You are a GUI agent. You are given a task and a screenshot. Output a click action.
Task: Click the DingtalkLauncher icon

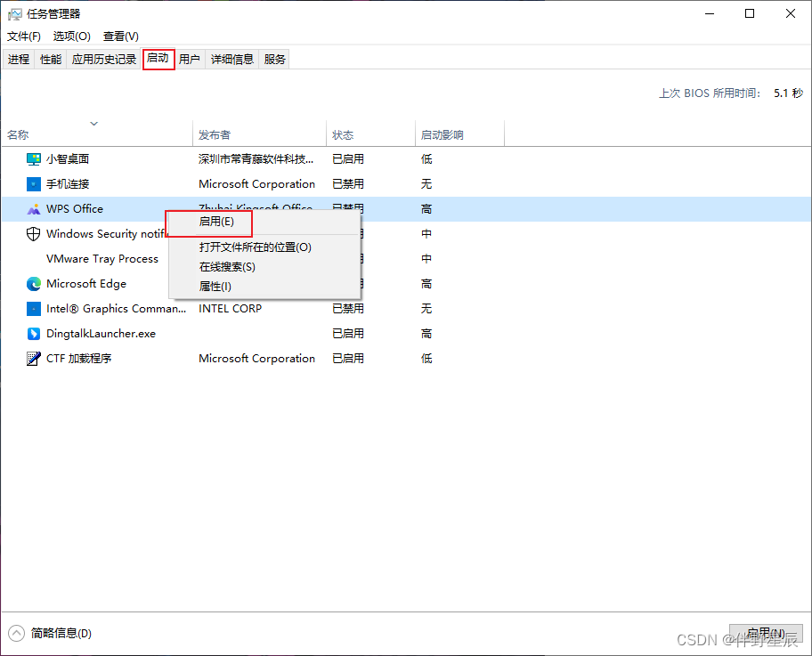(x=34, y=334)
